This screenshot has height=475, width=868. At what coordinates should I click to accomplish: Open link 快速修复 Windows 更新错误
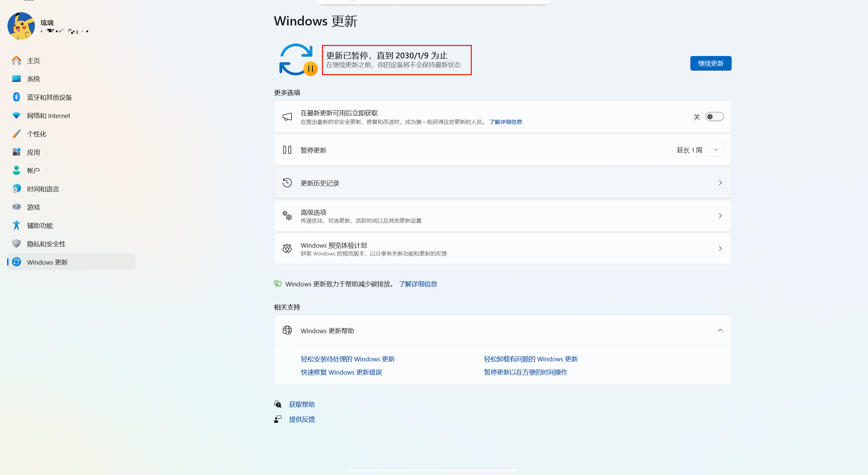click(x=341, y=372)
